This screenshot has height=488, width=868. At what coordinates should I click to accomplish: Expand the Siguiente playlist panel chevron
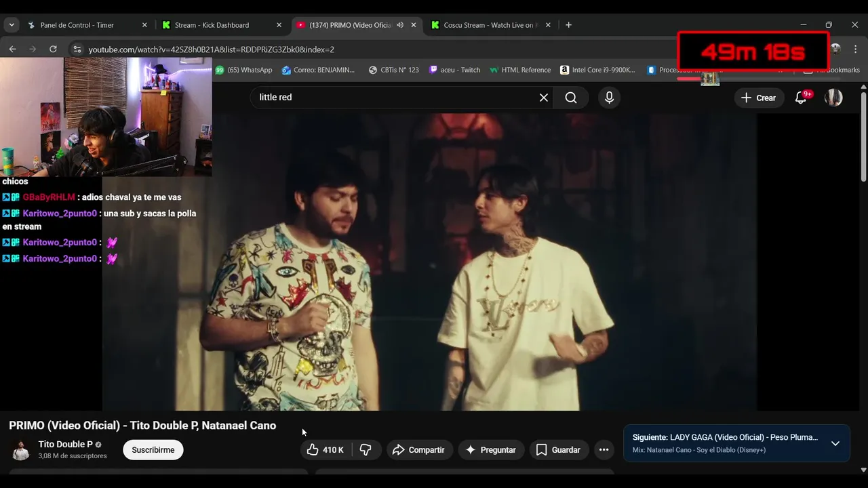tap(835, 443)
